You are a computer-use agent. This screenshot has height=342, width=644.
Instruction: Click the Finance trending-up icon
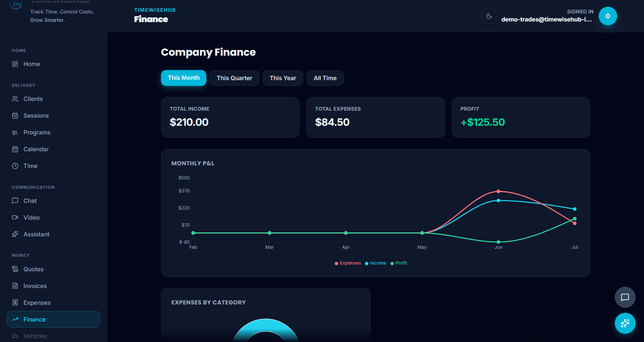coord(15,320)
